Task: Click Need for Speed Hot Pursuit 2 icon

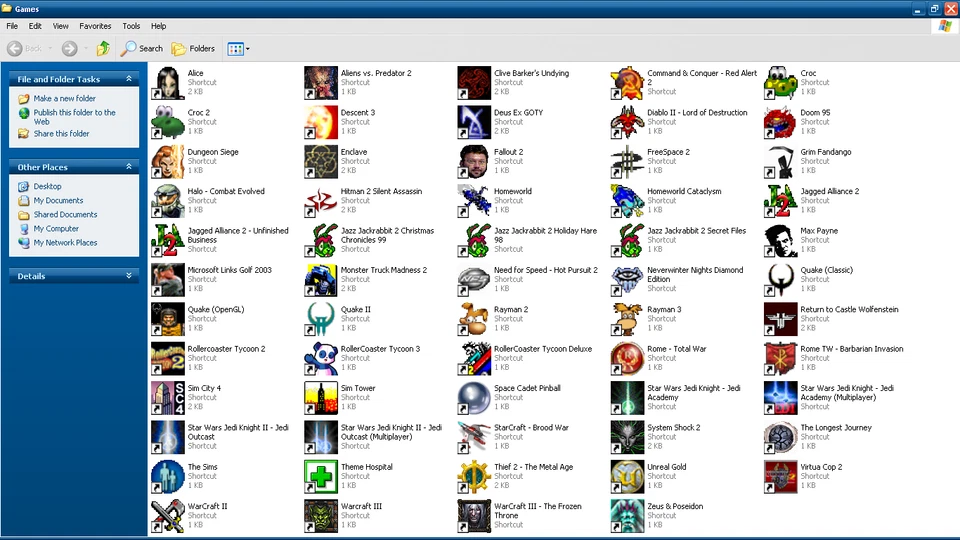Action: tap(474, 280)
